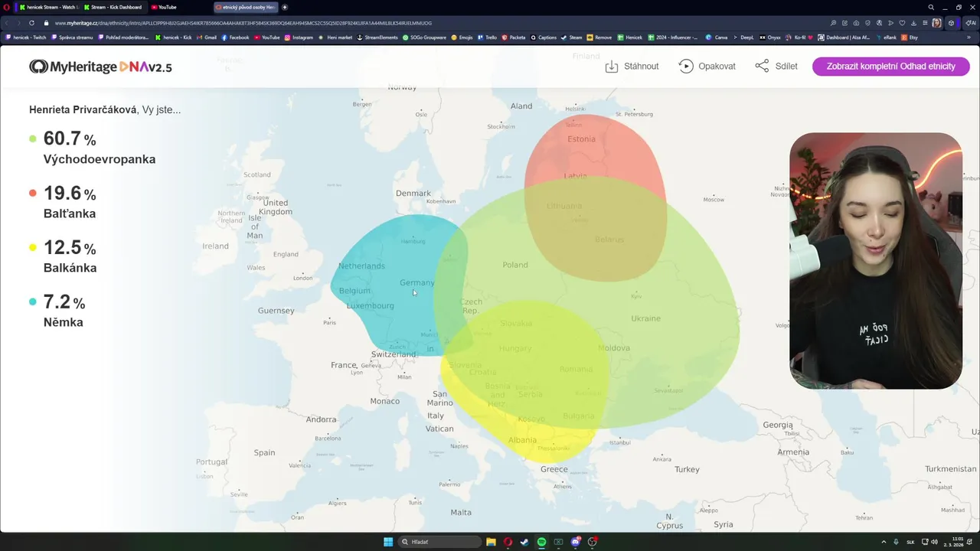Click the 60.7 % Východoevropanka entry

92,148
